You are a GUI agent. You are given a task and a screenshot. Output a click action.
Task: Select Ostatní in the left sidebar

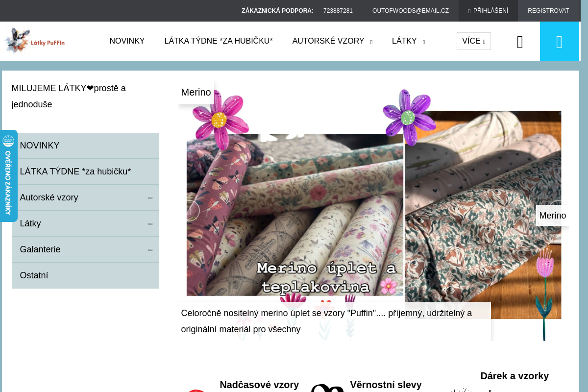(34, 275)
